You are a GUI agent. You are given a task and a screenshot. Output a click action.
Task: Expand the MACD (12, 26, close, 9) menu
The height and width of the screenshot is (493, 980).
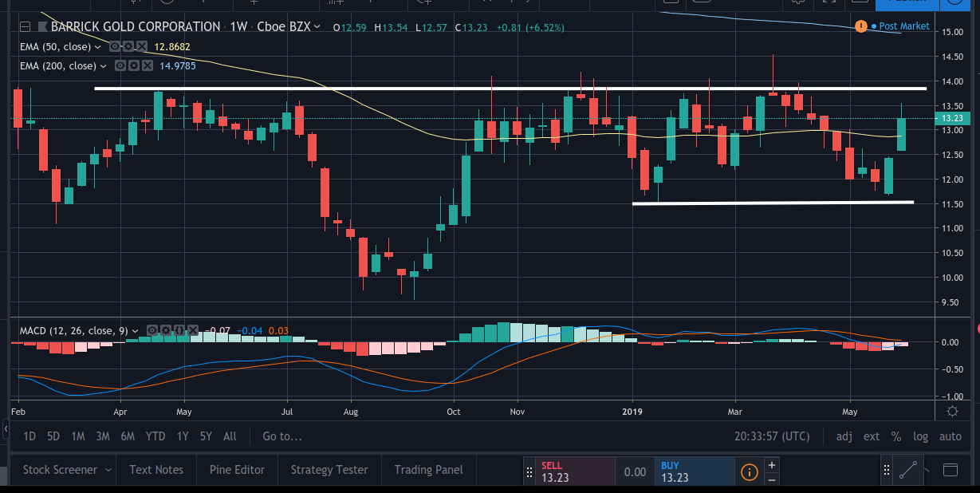[x=136, y=330]
